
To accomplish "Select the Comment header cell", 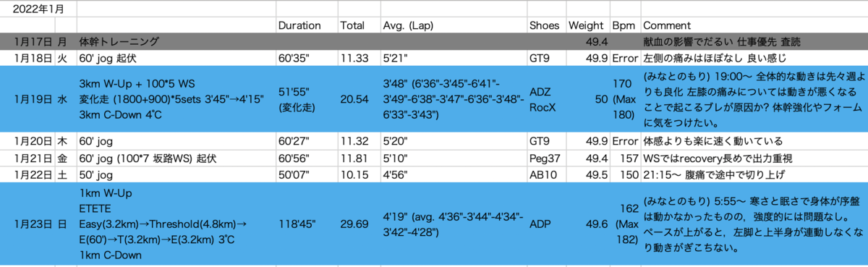I will 754,25.
